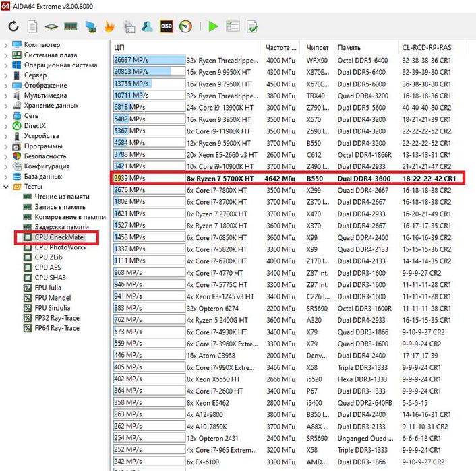
Task: Click the AIDA64 application icon in title bar
Action: click(5, 6)
